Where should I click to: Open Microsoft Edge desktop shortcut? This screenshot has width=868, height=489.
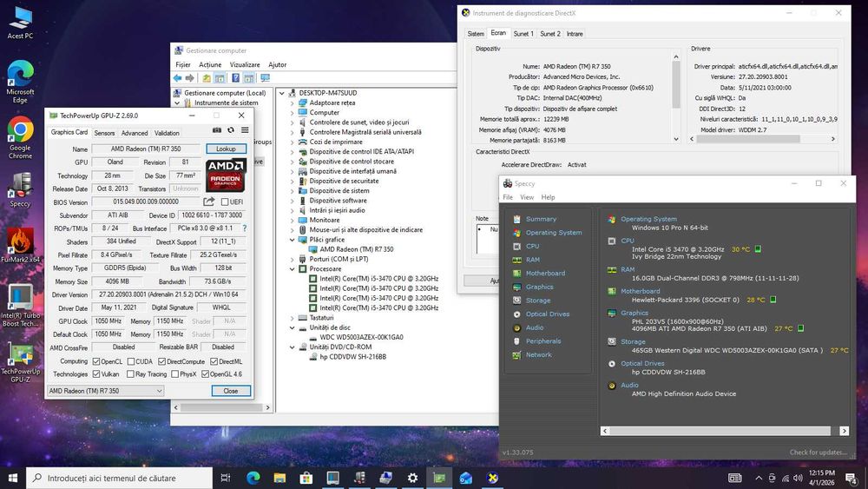pos(21,82)
